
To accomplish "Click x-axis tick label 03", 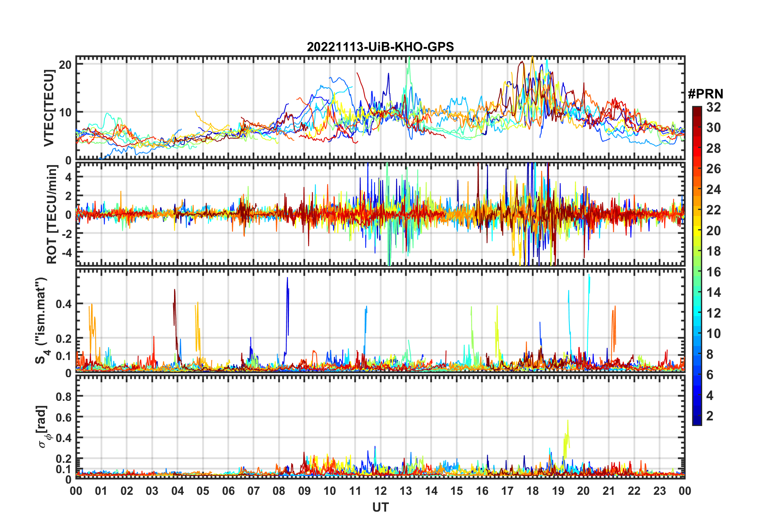I will pyautogui.click(x=152, y=491).
